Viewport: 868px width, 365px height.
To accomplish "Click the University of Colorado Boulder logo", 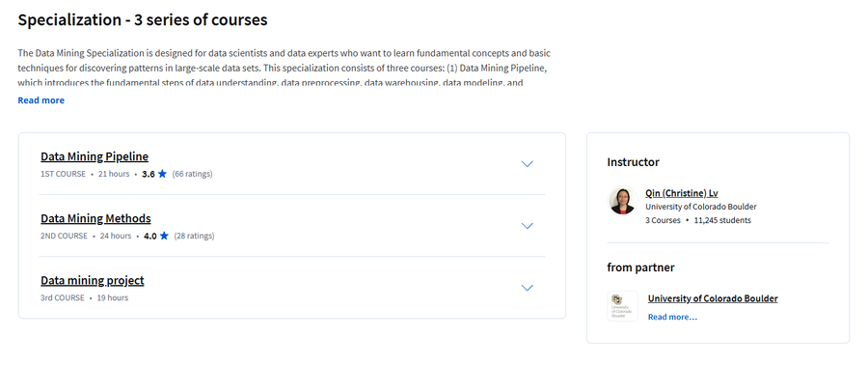I will (x=622, y=306).
